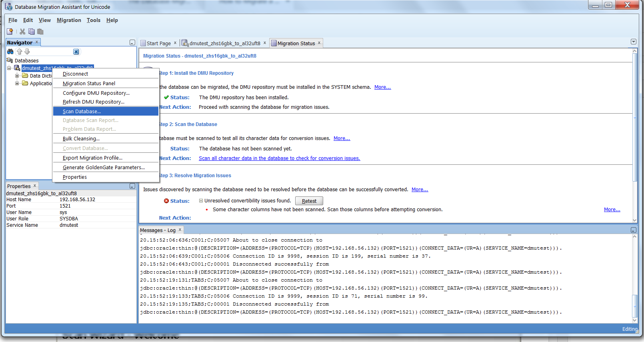
Task: Open the Tools menu
Action: [94, 20]
